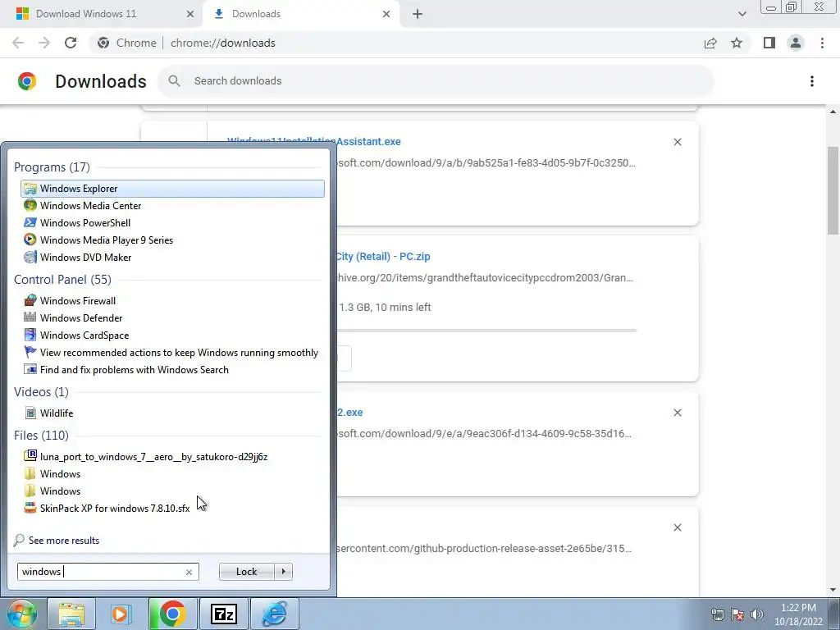Go back in Chrome
The image size is (840, 630).
(18, 43)
